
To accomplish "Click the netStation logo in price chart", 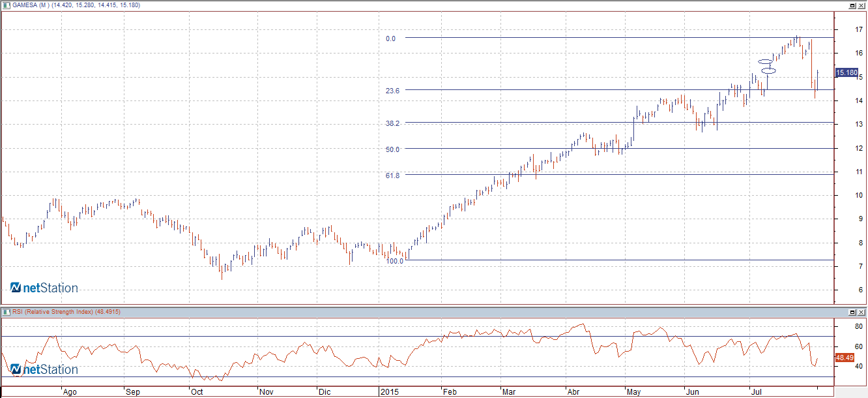I will click(x=44, y=288).
